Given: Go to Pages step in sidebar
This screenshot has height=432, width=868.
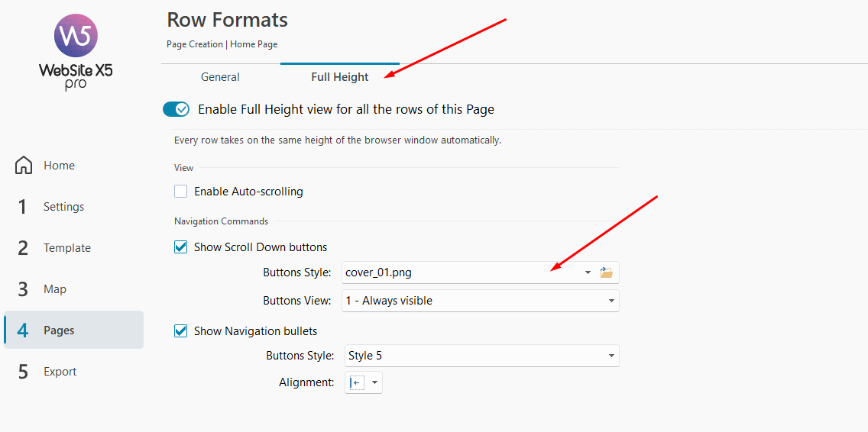Looking at the screenshot, I should (x=74, y=330).
